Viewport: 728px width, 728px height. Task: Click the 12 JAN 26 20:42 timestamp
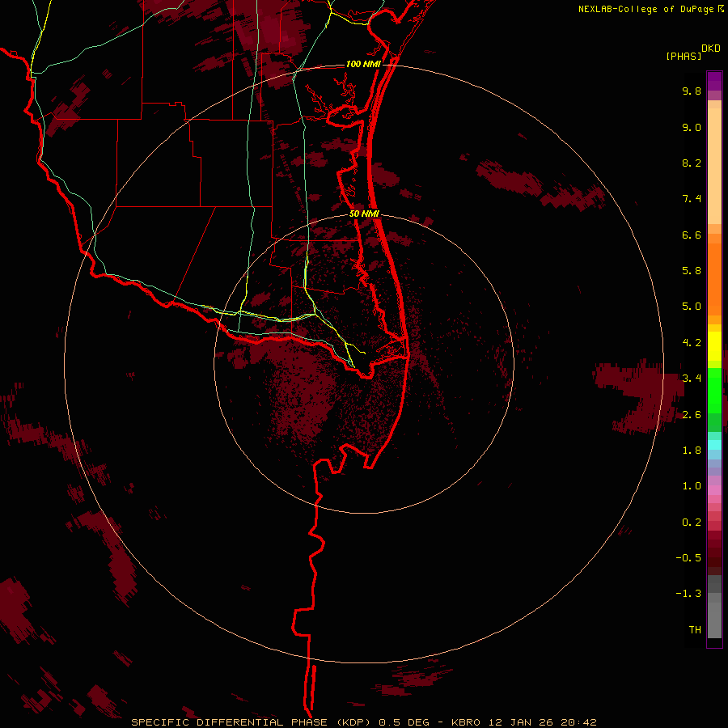tap(542, 722)
